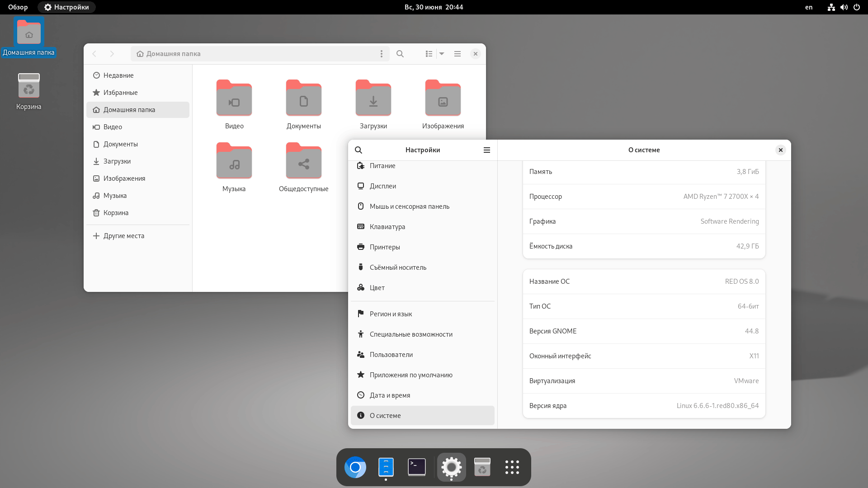Open file manager main hamburger menu

click(458, 54)
